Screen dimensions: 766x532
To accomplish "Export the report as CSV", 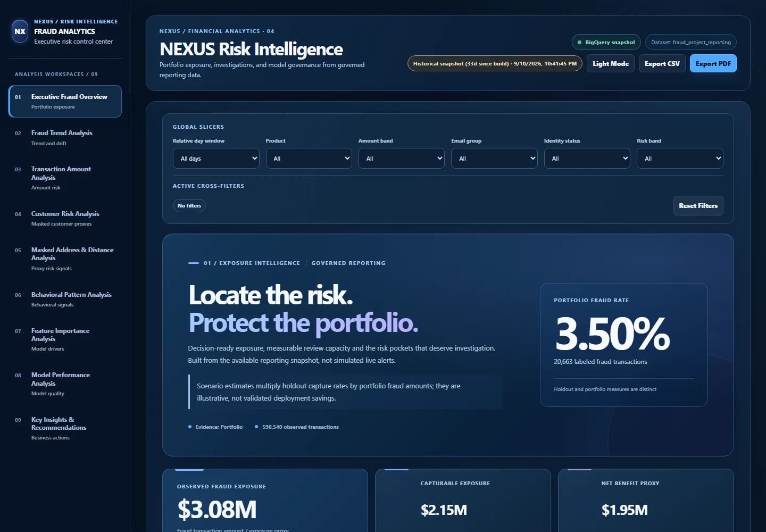I will pos(662,63).
